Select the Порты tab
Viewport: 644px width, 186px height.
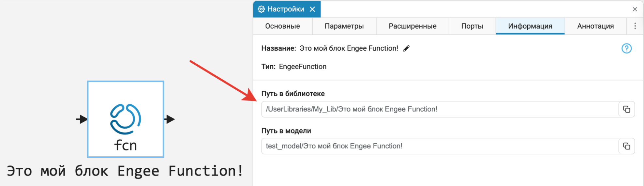tap(472, 26)
